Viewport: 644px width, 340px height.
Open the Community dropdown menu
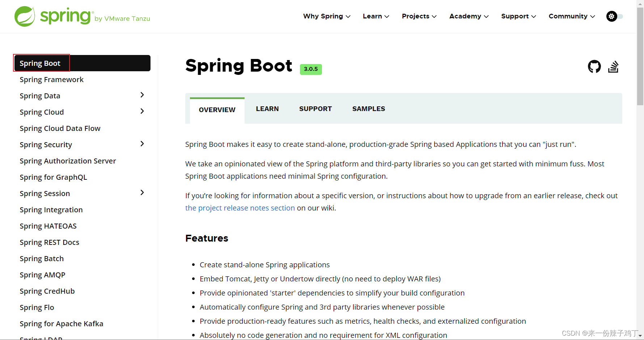point(572,16)
